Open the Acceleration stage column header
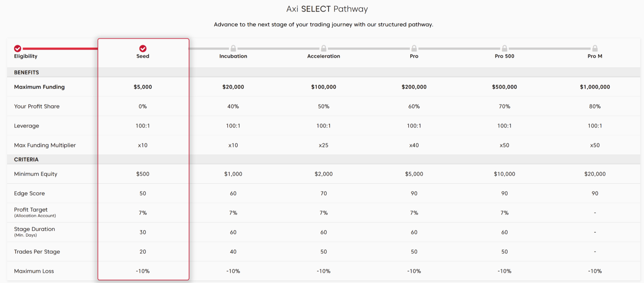 [x=324, y=56]
